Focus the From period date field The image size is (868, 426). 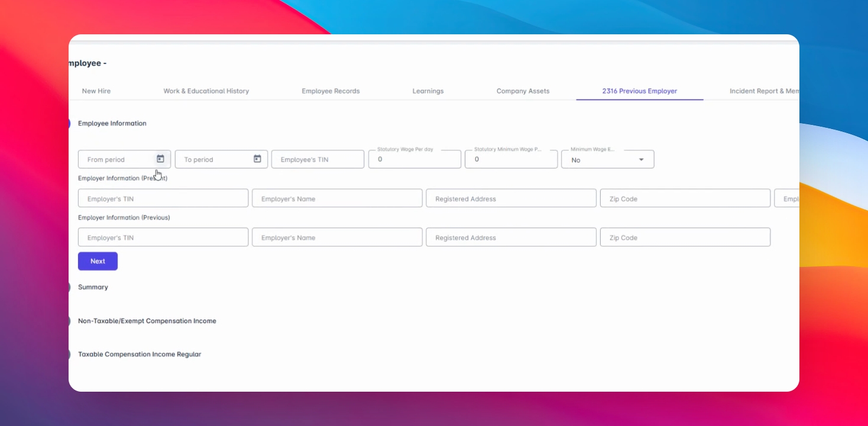point(124,159)
